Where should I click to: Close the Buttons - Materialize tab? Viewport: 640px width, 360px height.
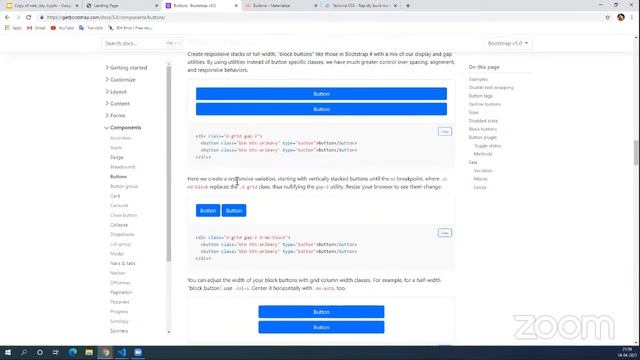coord(316,6)
